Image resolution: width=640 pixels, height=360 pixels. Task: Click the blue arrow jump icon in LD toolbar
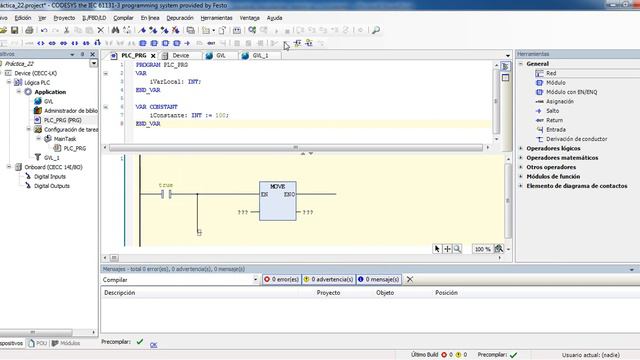pyautogui.click(x=187, y=43)
